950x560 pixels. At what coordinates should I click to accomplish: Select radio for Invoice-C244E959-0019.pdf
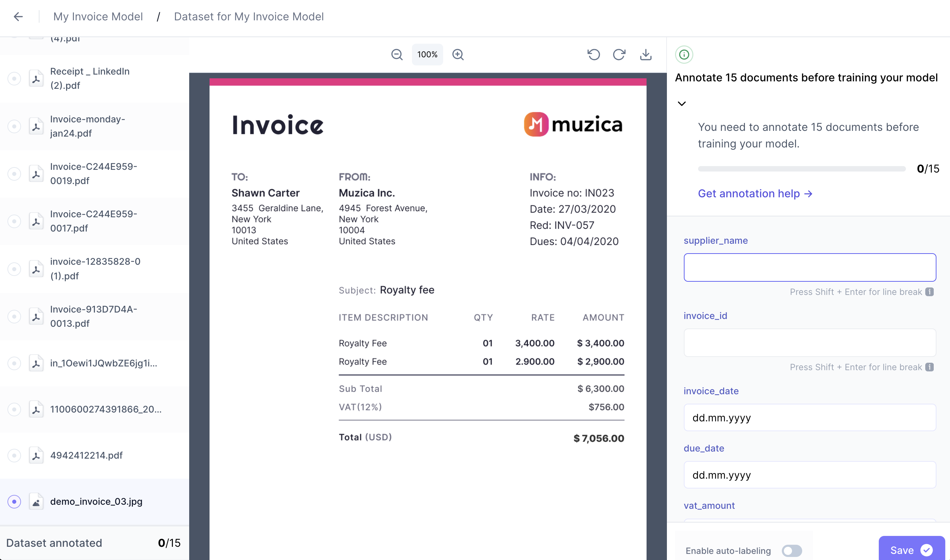coord(14,174)
